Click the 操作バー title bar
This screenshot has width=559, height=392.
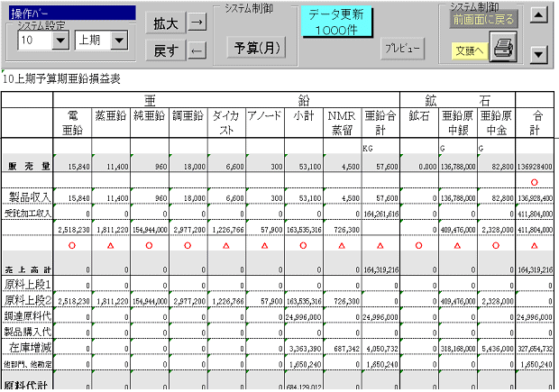(72, 13)
